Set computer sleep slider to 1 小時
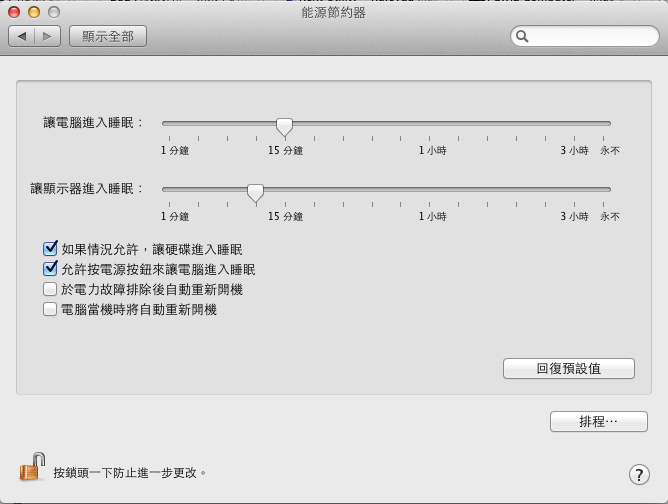The width and height of the screenshot is (668, 504). 429,124
